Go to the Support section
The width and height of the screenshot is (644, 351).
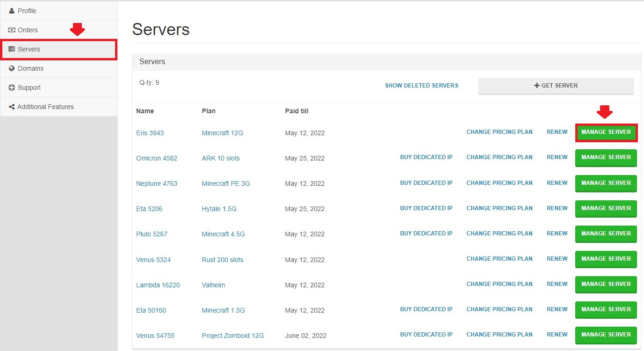28,87
